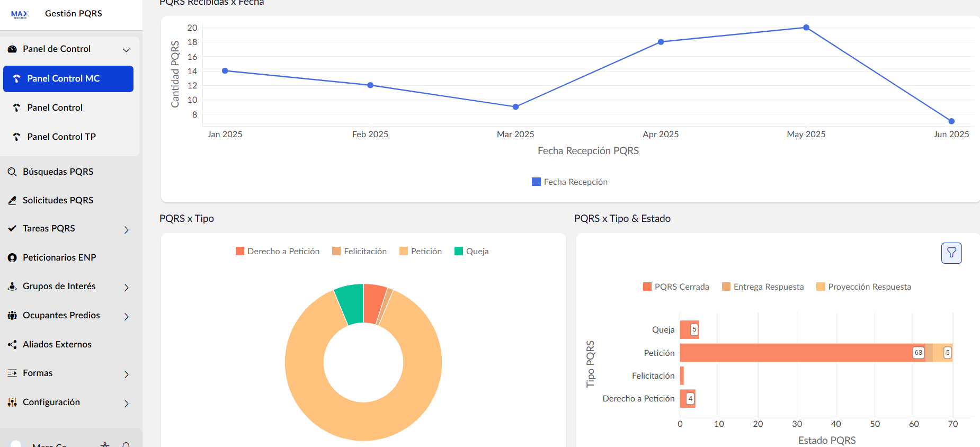Toggle Queja series in donut legend
This screenshot has height=447, width=980.
click(471, 251)
